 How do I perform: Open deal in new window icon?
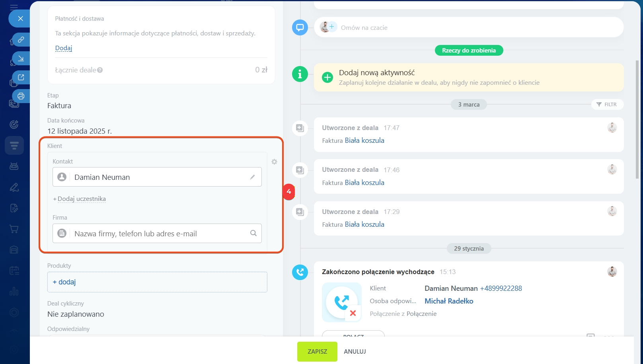[21, 77]
